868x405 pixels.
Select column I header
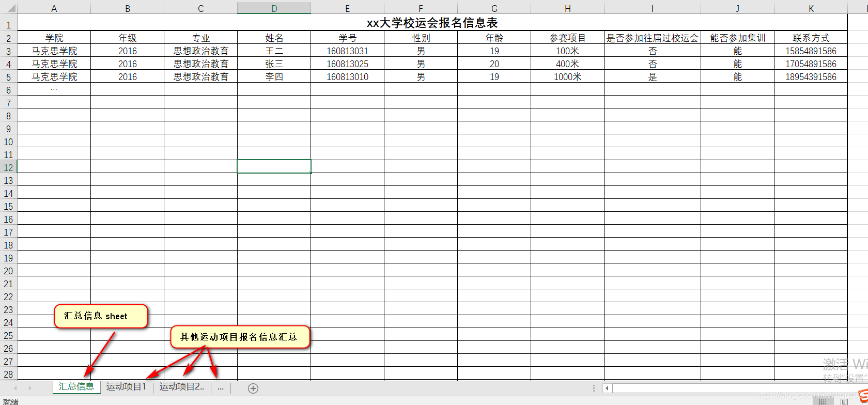653,8
